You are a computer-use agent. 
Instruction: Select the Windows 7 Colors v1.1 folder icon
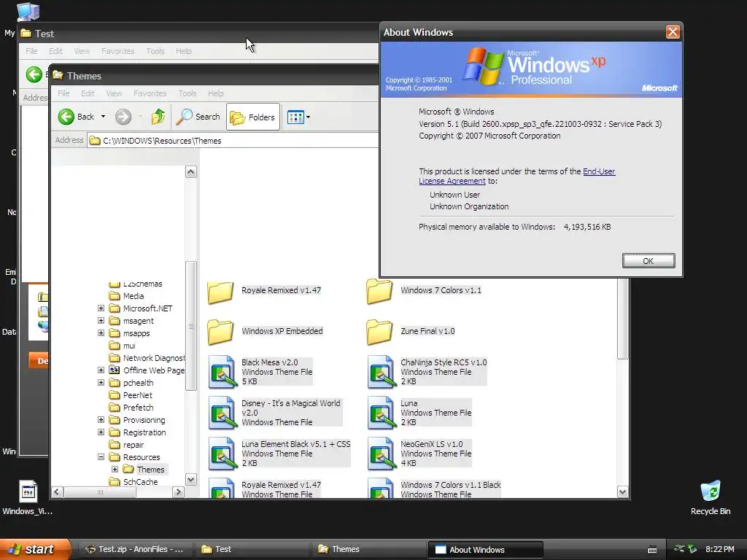click(379, 292)
